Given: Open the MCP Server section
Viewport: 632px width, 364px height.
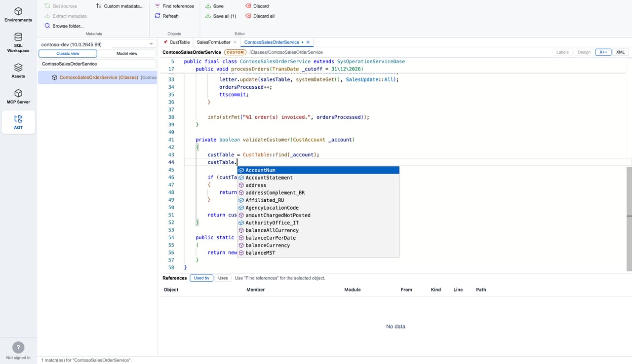Looking at the screenshot, I should pyautogui.click(x=18, y=97).
